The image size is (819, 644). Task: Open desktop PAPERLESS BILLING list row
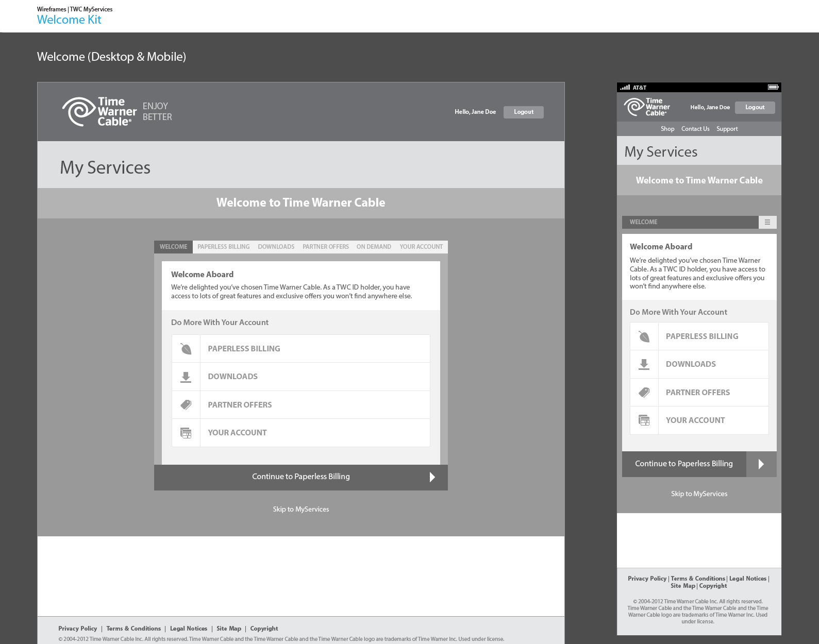(301, 349)
